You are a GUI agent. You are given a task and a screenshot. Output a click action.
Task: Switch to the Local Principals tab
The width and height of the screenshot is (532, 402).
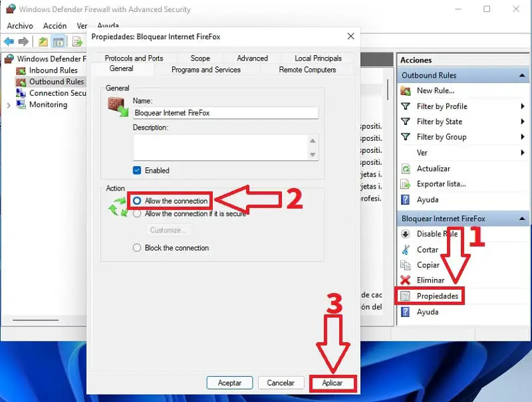[x=318, y=58]
